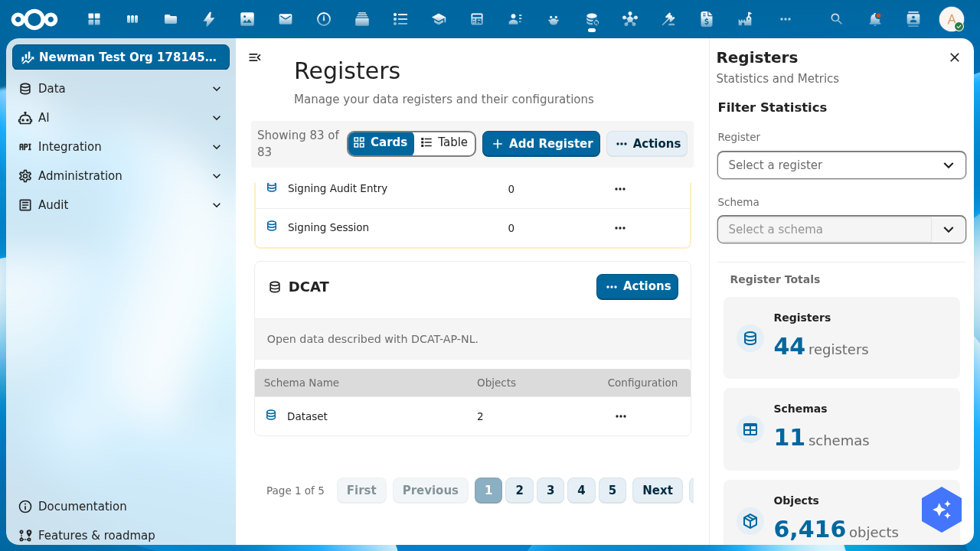Open the contacts menu icon beside the avatar
Viewport: 980px width, 551px height.
coord(913,19)
